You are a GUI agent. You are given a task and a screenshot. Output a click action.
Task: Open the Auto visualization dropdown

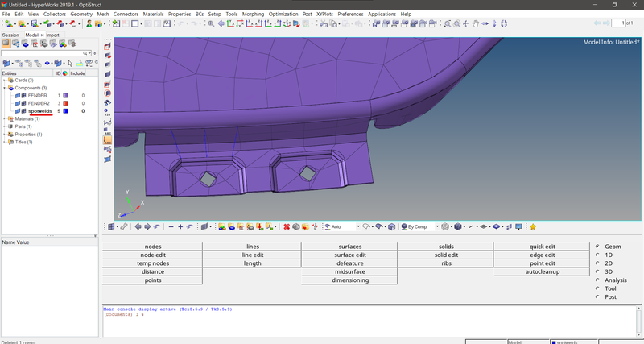(x=341, y=227)
